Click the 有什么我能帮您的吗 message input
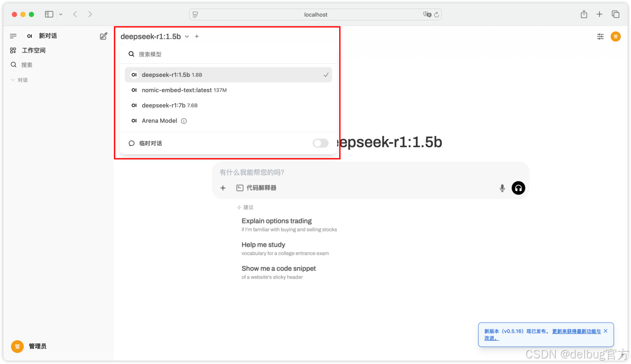631x364 pixels. (370, 172)
